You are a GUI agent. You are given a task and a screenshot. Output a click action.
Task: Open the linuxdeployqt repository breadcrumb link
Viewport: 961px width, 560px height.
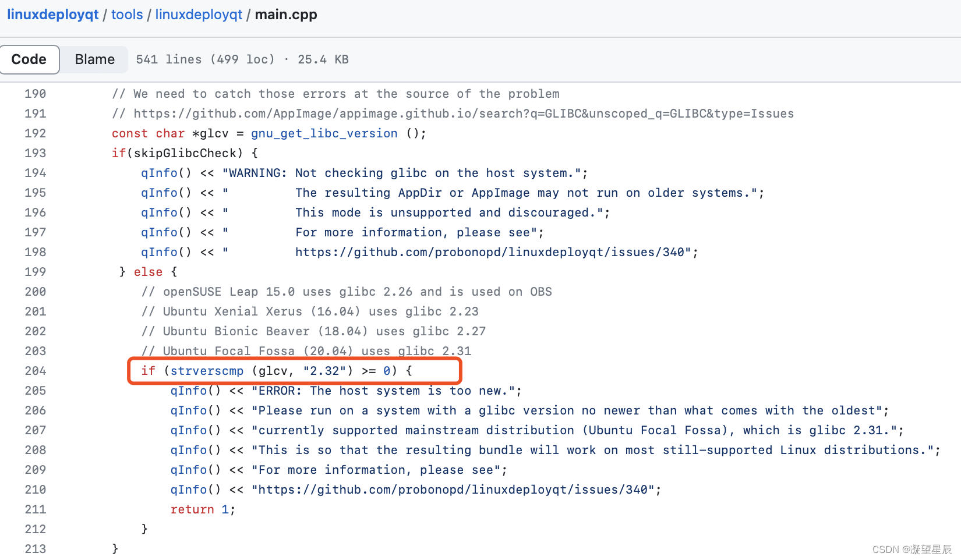[52, 15]
